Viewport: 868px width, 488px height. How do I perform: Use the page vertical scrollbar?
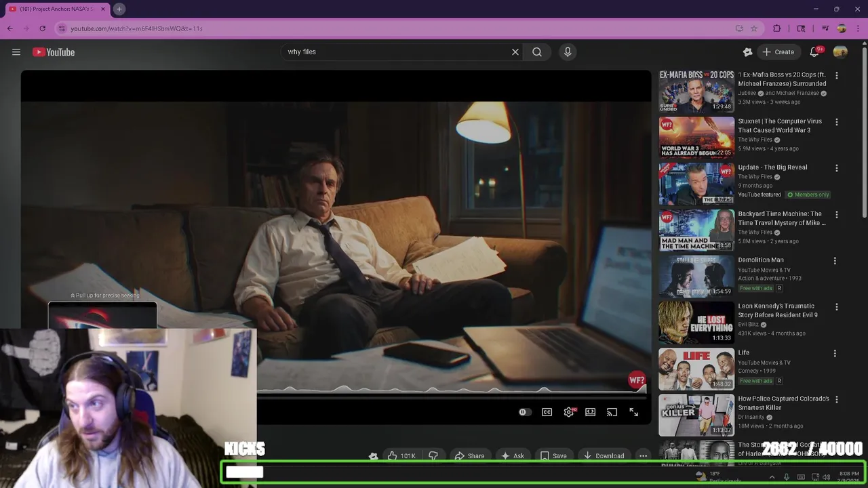pos(864,132)
